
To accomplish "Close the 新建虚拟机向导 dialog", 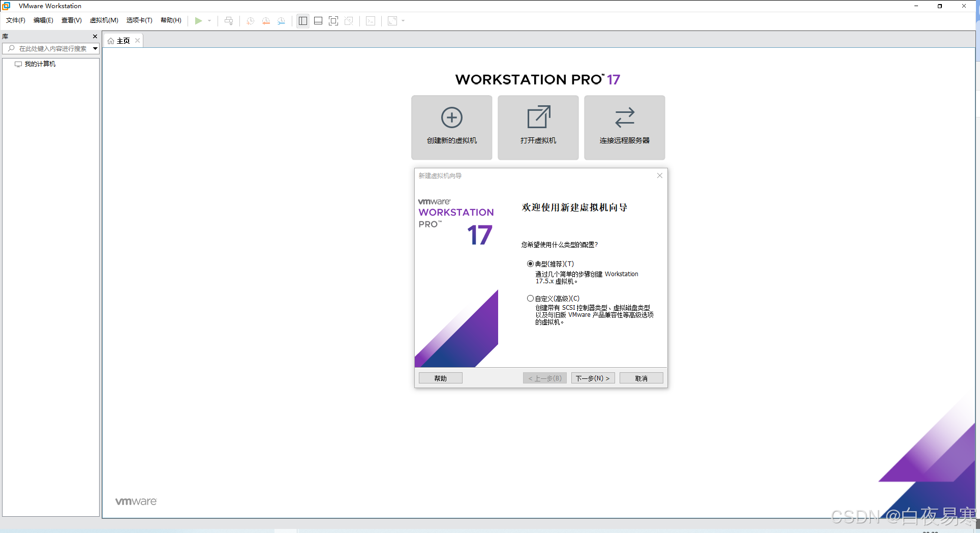I will 660,175.
